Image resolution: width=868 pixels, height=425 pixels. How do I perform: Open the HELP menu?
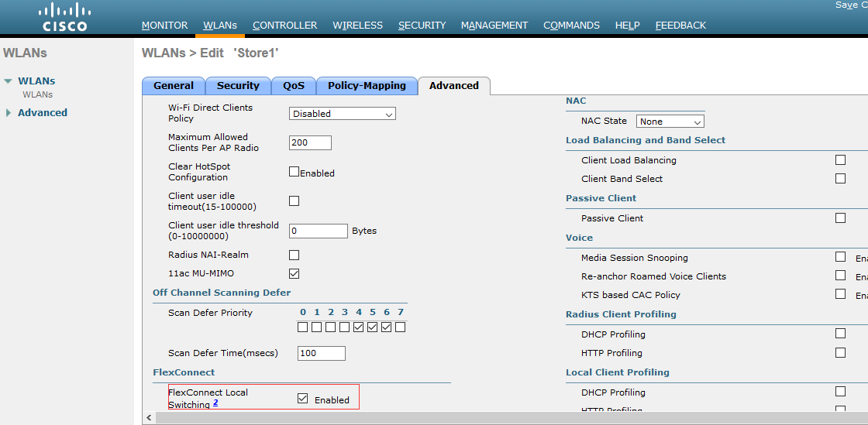[x=627, y=26]
